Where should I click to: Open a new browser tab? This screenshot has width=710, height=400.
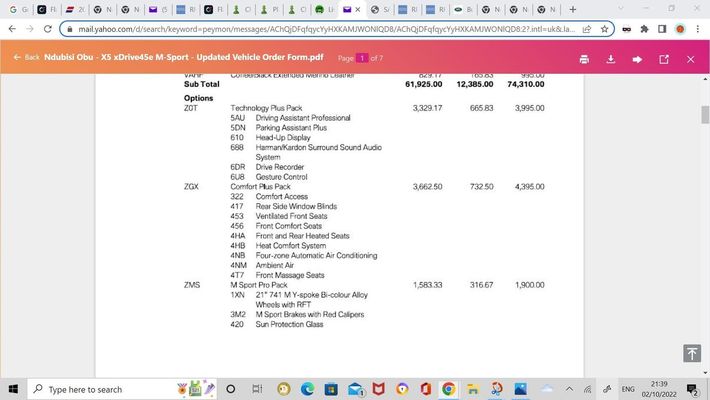point(573,9)
